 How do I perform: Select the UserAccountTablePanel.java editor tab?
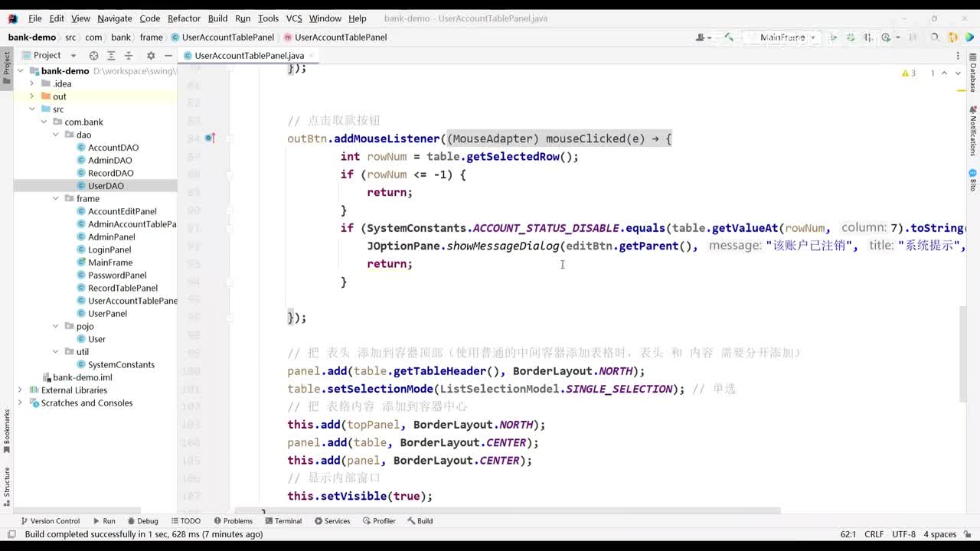[250, 56]
